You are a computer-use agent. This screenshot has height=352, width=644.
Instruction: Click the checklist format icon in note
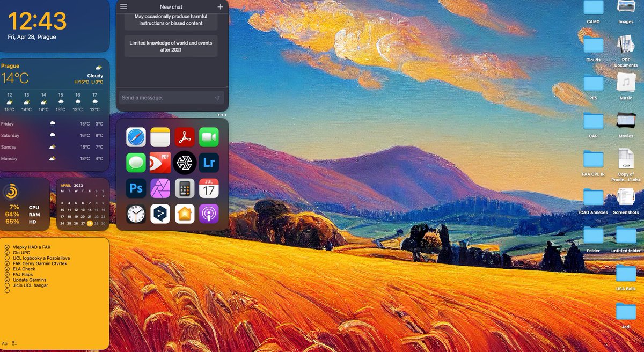tap(15, 343)
